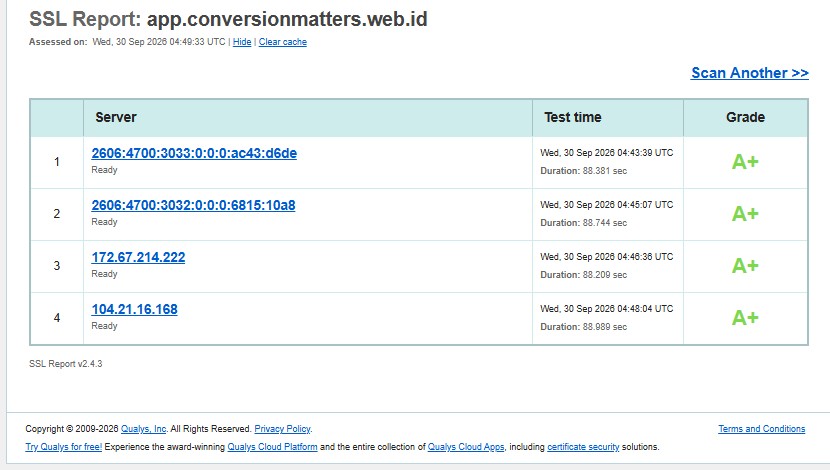Select the test time 04:43:39 UTC
830x470 pixels.
[x=607, y=152]
